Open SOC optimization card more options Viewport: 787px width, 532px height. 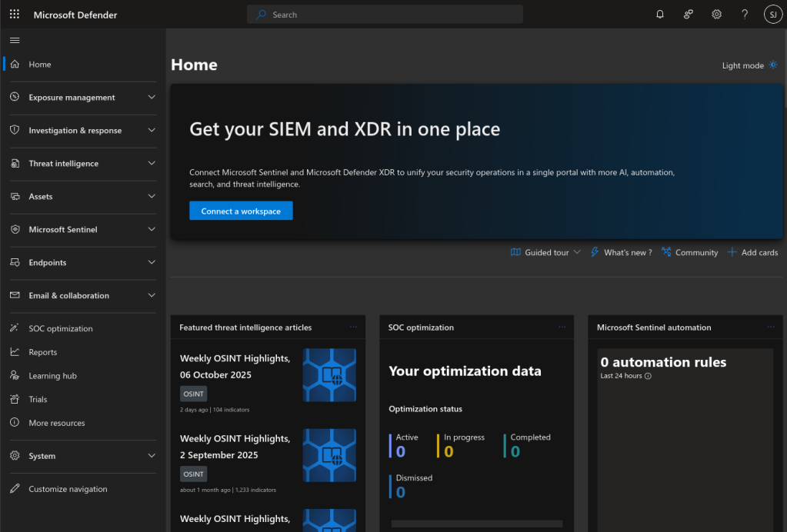point(562,327)
